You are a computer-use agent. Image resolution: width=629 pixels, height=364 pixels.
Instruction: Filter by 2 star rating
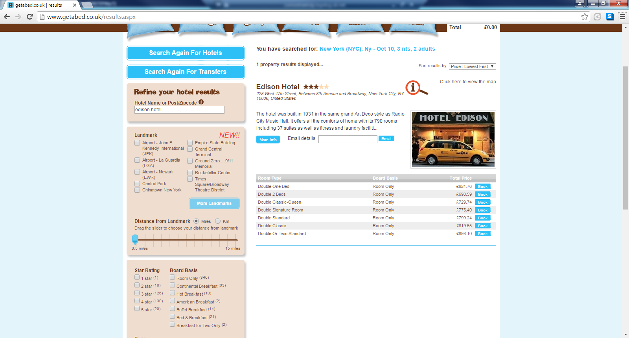137,285
